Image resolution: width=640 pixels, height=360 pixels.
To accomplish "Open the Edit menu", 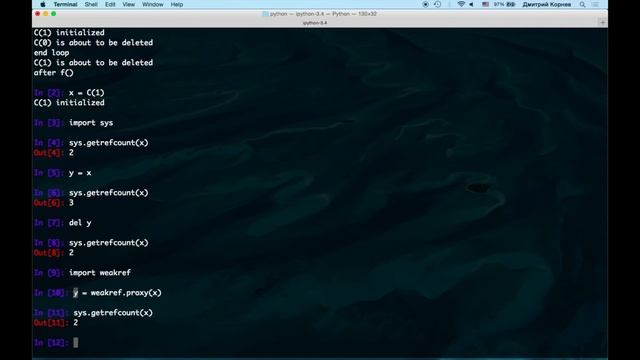I will coord(110,4).
